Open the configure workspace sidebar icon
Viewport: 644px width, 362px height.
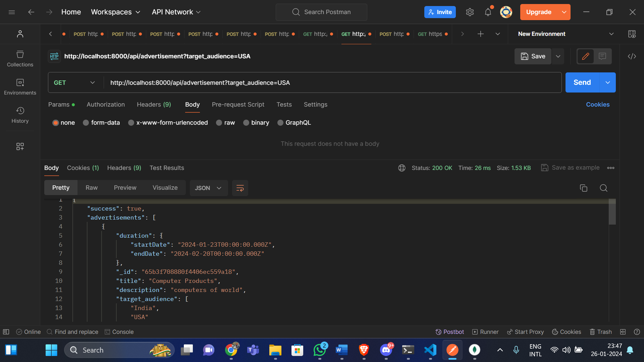click(x=20, y=146)
